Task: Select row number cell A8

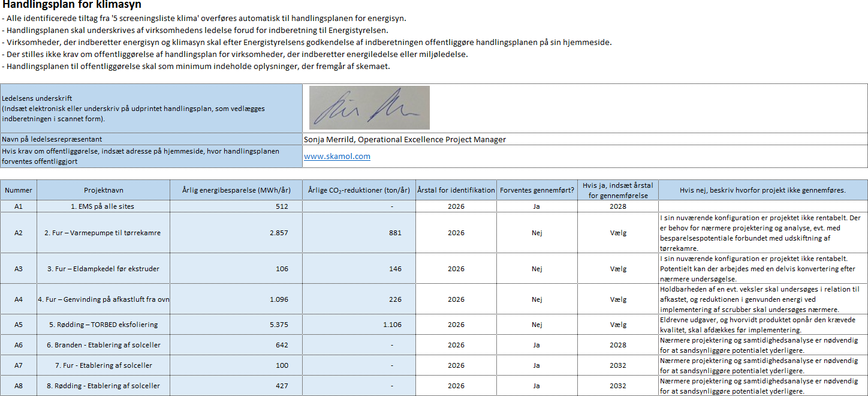Action: (x=19, y=386)
